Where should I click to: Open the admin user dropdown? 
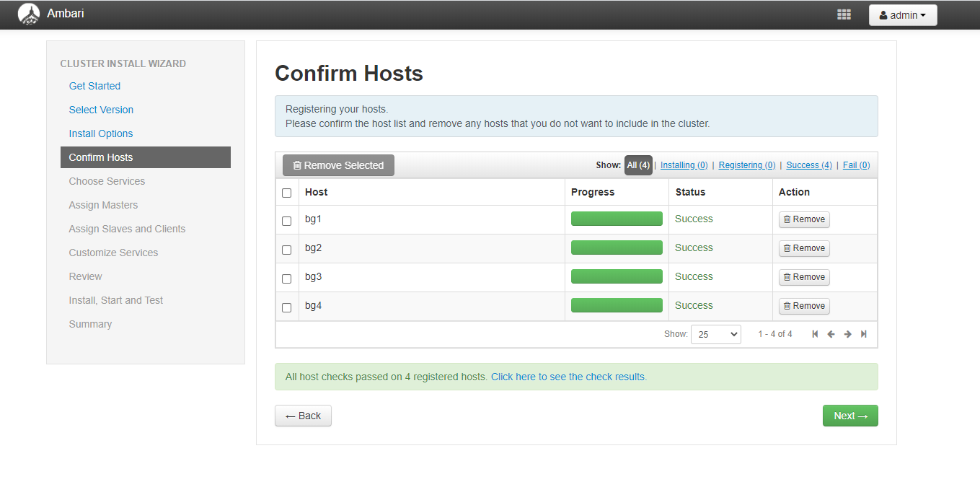tap(902, 15)
